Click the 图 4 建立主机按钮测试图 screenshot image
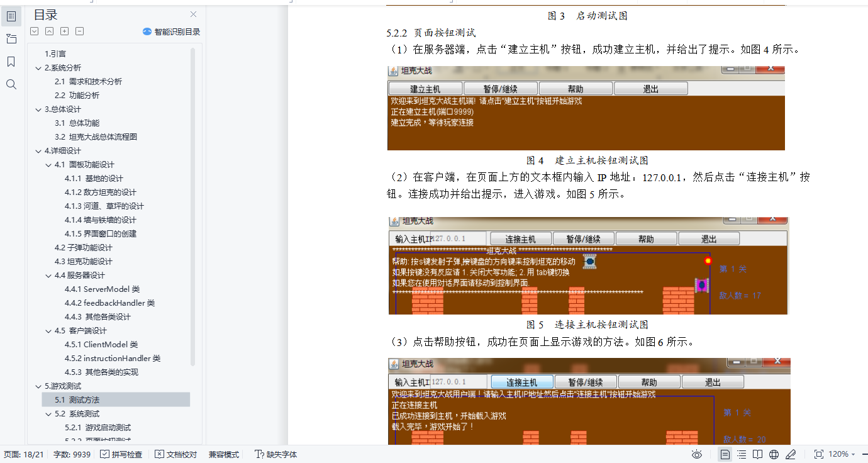 pyautogui.click(x=586, y=108)
